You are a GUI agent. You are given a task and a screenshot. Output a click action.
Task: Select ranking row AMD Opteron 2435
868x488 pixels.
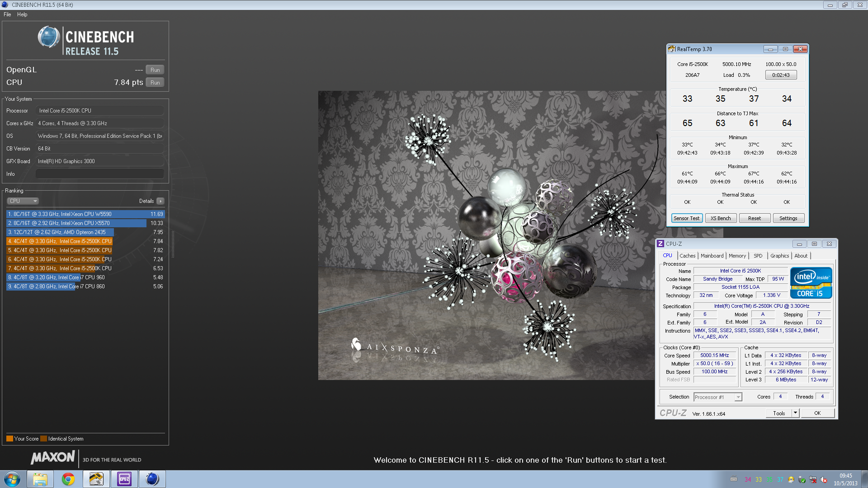[x=85, y=232]
